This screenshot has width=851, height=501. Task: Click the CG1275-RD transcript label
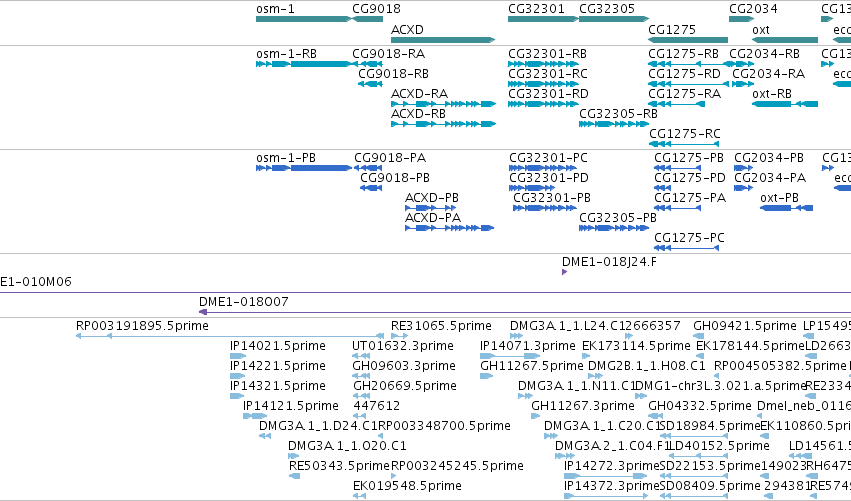684,74
